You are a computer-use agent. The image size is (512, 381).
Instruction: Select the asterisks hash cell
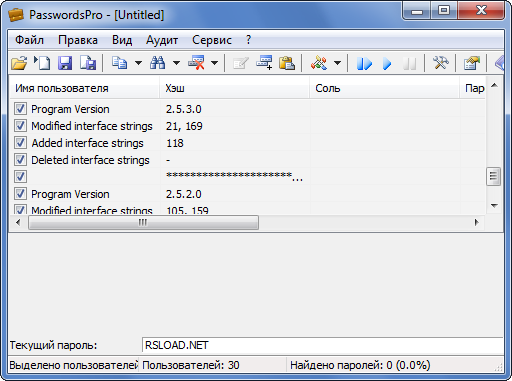click(x=234, y=176)
